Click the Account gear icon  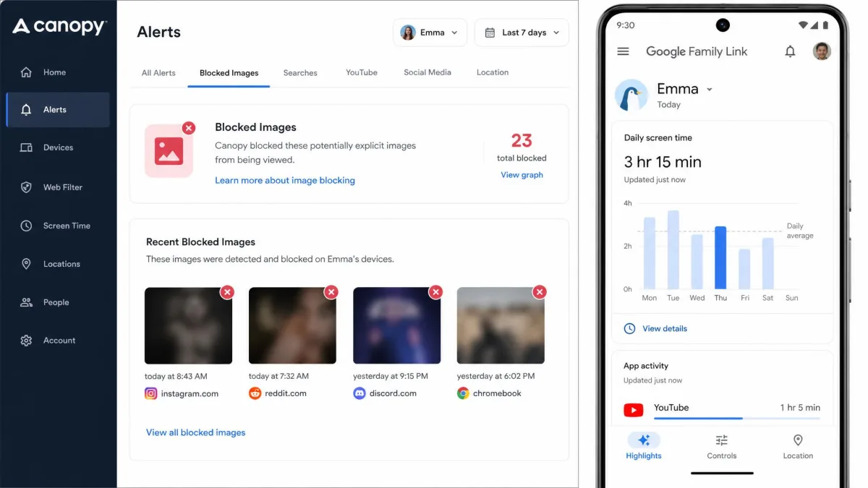26,341
